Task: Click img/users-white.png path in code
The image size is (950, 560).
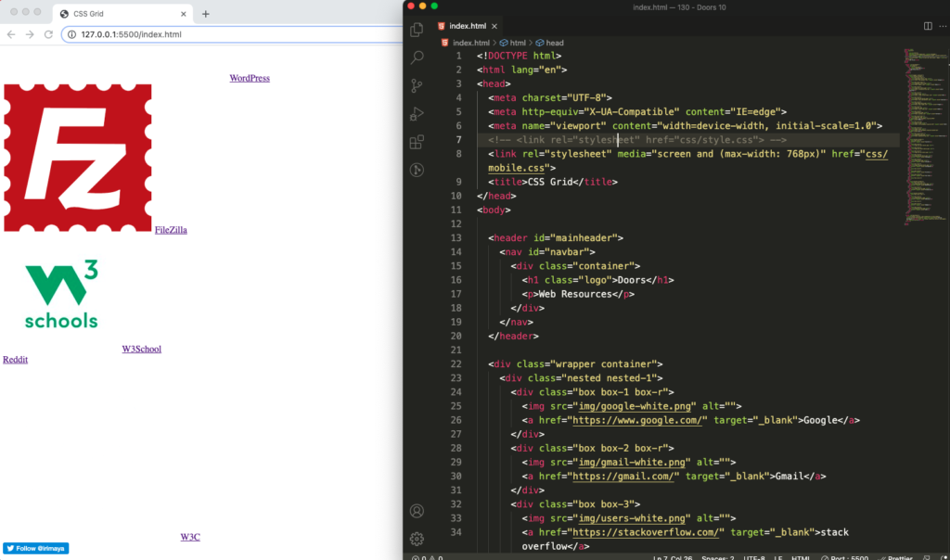Action: (632, 518)
